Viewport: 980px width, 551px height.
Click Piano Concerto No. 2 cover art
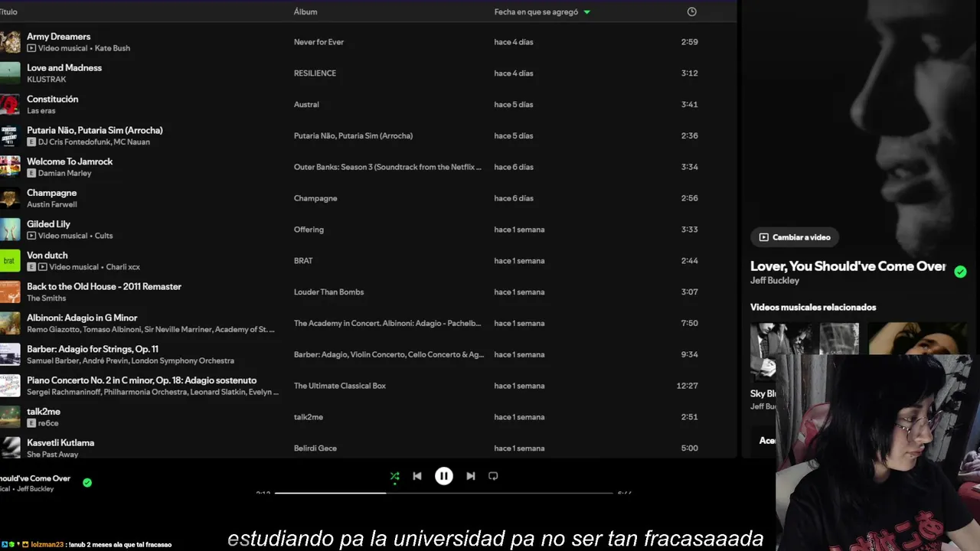pos(10,386)
